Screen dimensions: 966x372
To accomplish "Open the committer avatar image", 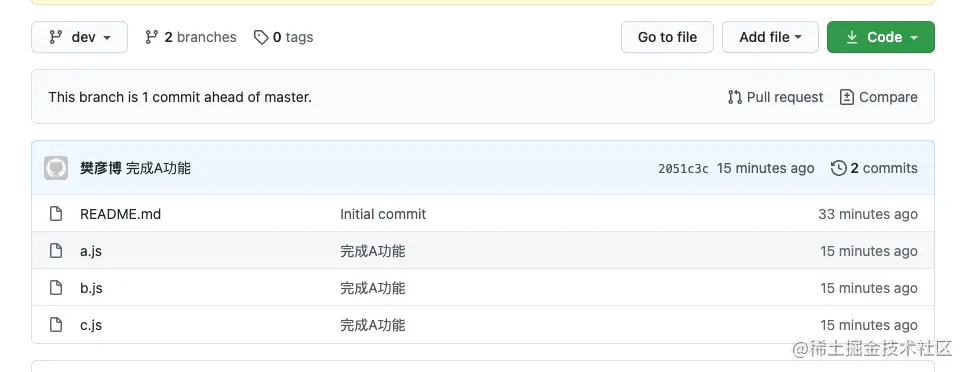I will 56,168.
